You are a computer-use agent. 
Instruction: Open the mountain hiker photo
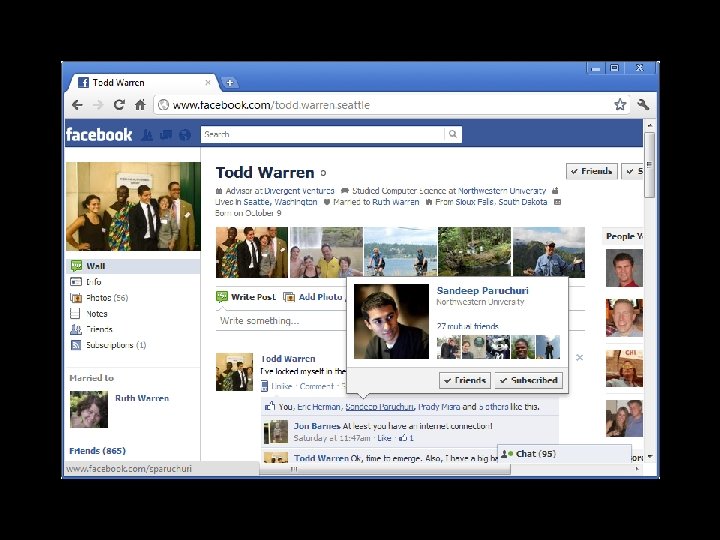(x=549, y=252)
